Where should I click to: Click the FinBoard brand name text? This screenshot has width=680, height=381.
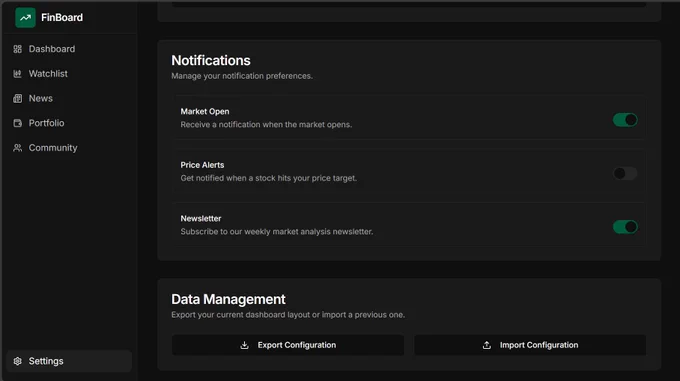[62, 17]
